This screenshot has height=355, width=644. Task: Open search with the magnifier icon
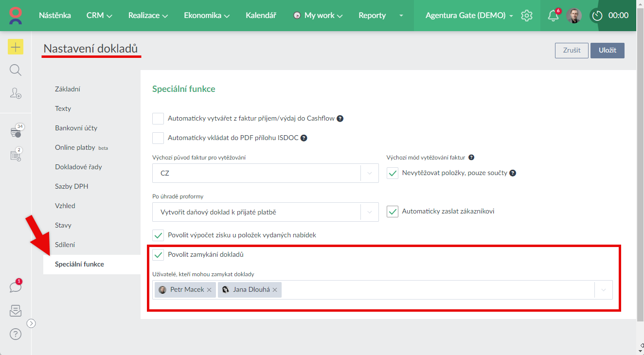[16, 71]
